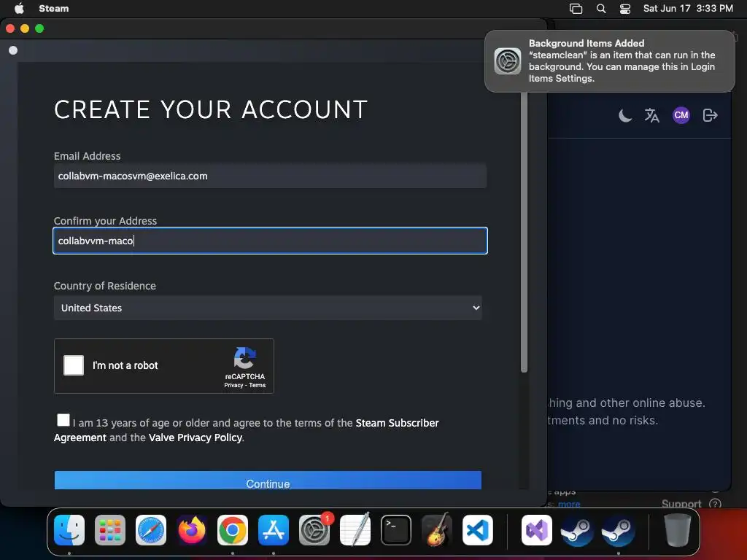Click the white circle button below traffic lights
Viewport: 747px width, 560px height.
[13, 50]
